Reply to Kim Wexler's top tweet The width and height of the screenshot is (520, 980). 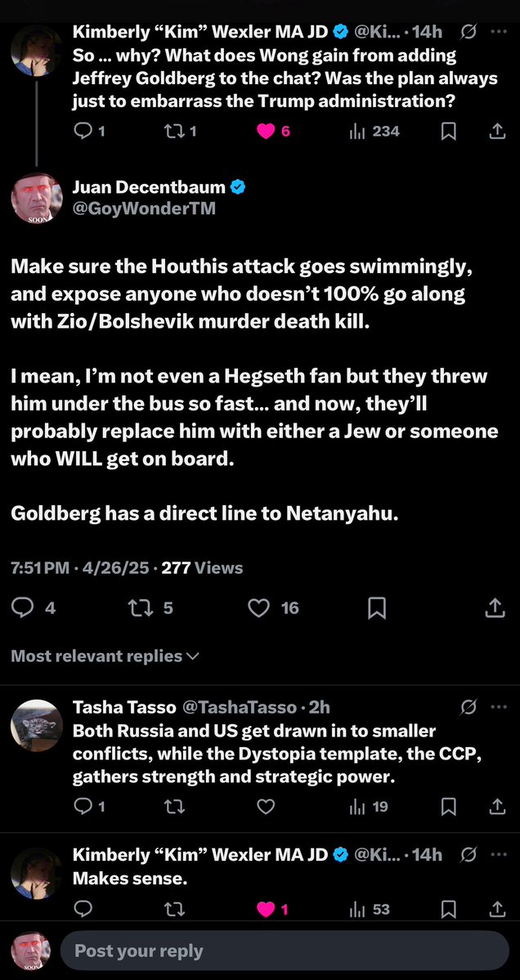pos(84,131)
